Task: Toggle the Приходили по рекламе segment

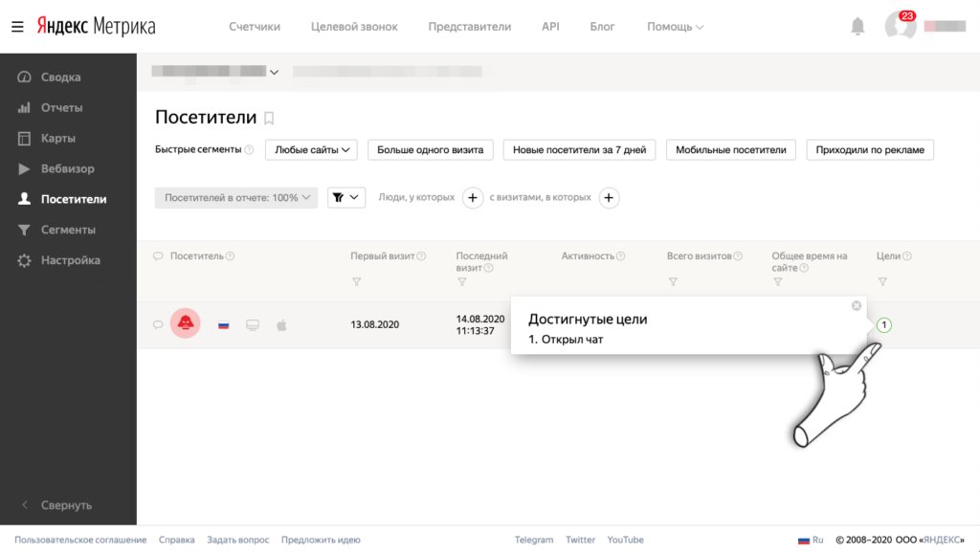Action: click(x=870, y=150)
